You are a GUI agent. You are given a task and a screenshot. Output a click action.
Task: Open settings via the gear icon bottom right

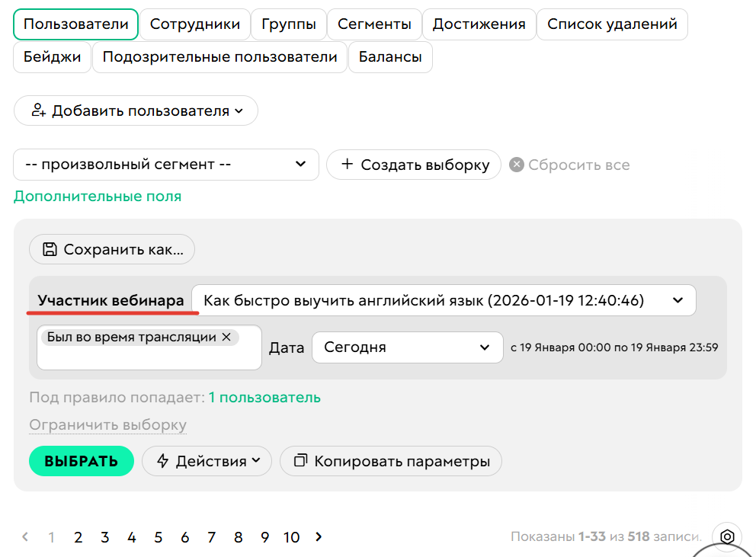tap(726, 537)
